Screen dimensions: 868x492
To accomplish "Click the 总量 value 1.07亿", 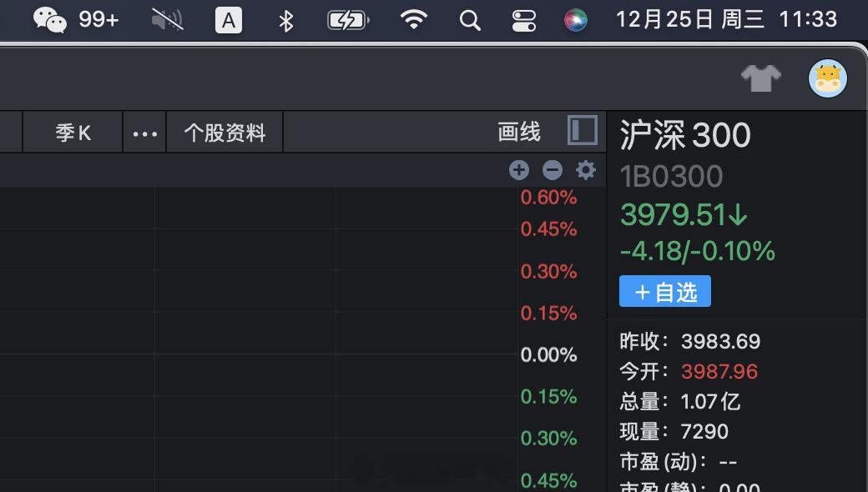I will pyautogui.click(x=711, y=401).
